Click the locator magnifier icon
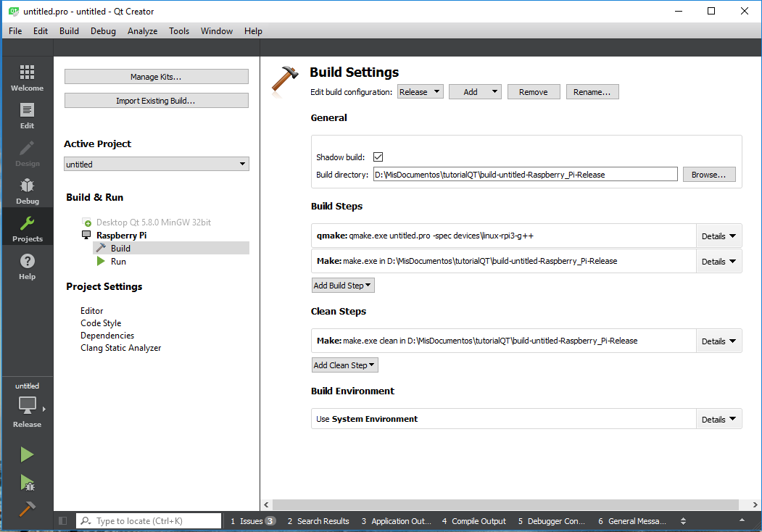 coord(86,521)
